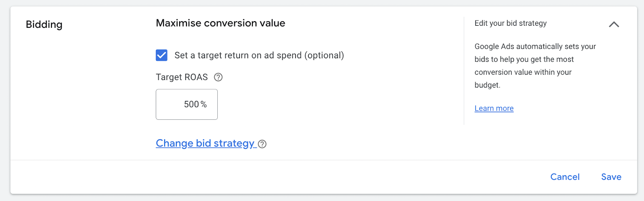Save the bidding settings

click(611, 177)
